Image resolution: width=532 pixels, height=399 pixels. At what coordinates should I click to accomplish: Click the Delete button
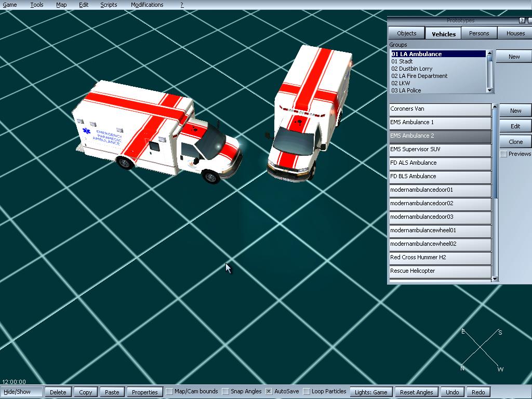point(58,392)
